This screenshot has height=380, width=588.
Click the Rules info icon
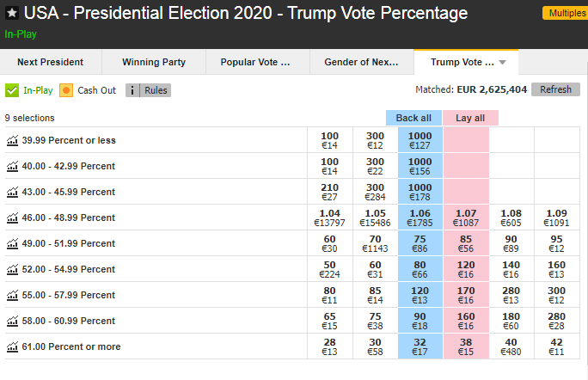(132, 90)
